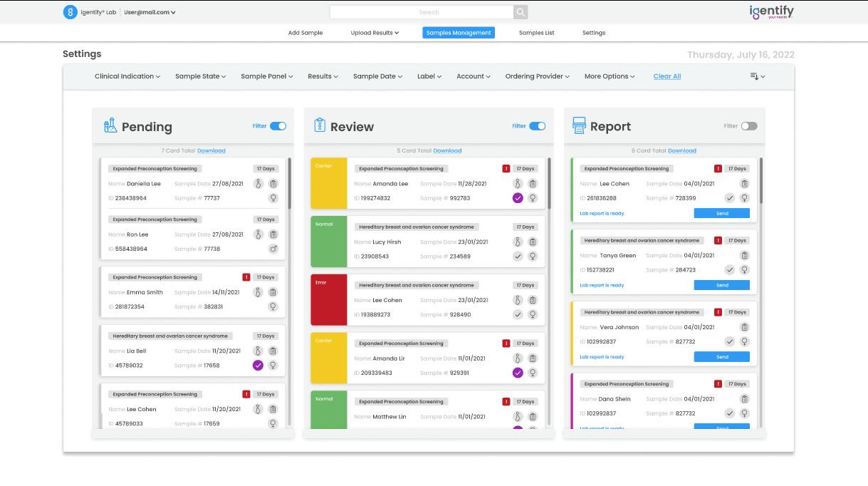Uncheck Amanda Lee's purple checkmark
The height and width of the screenshot is (486, 868).
pyautogui.click(x=518, y=198)
